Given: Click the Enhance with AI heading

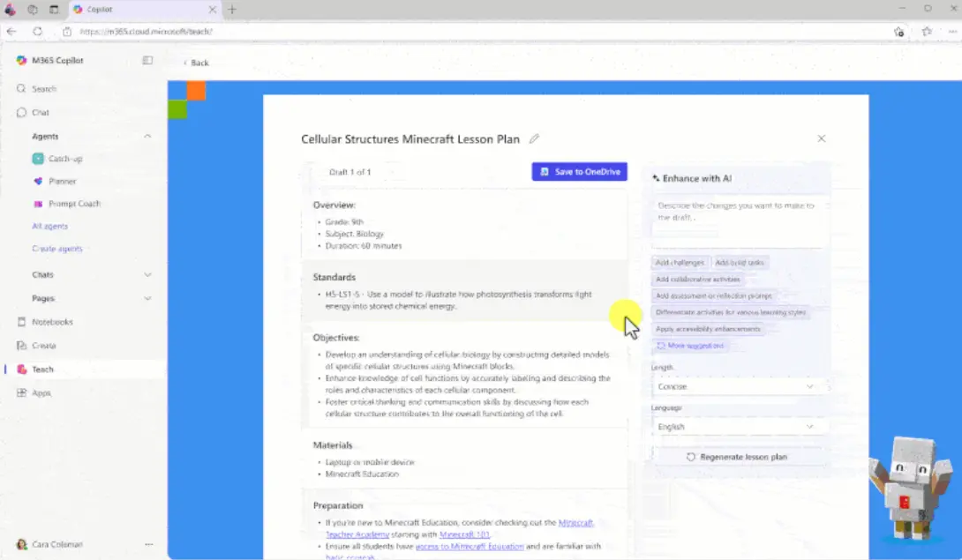Looking at the screenshot, I should point(697,178).
